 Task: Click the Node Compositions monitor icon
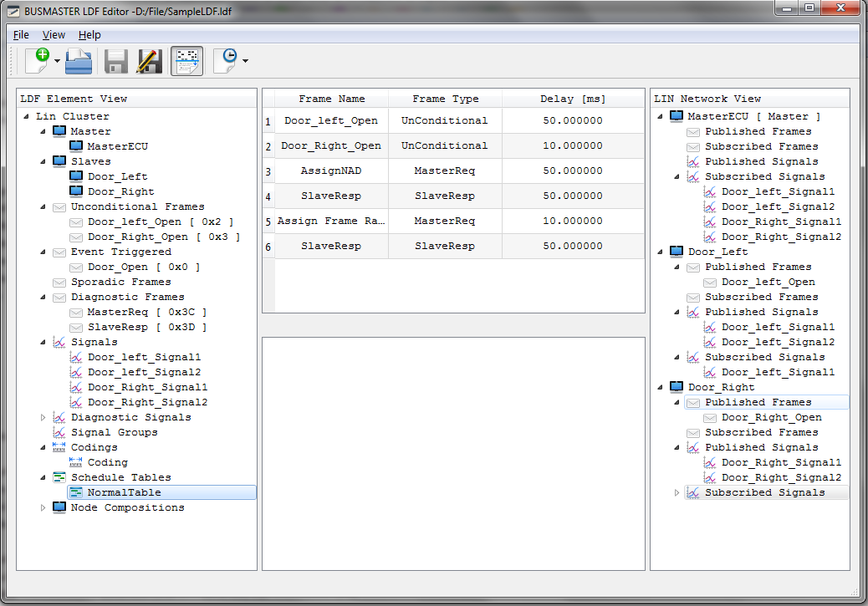click(x=59, y=507)
